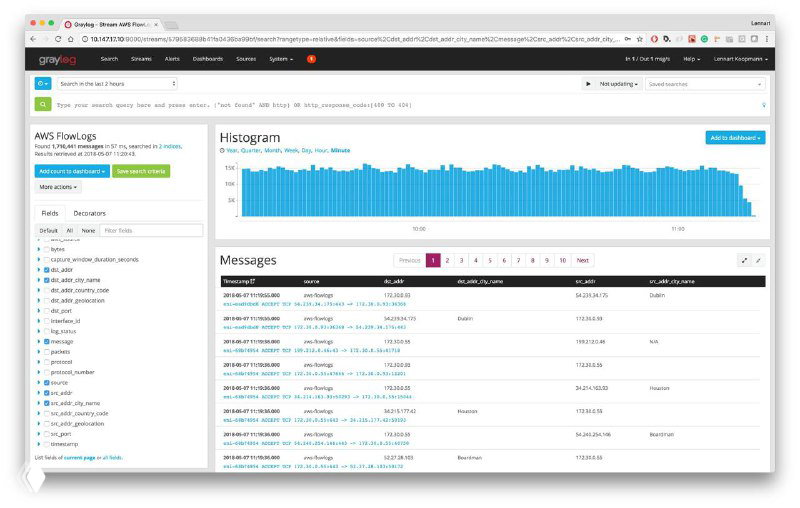Switch to the Decorators tab
The width and height of the screenshot is (800, 508).
point(89,213)
